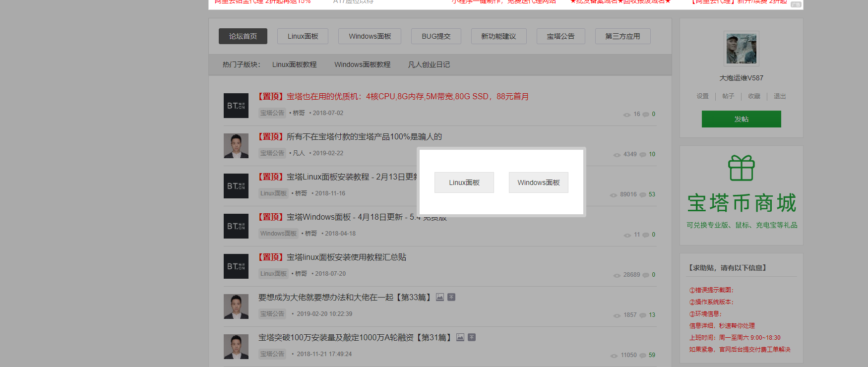Screen dimensions: 868x367
Task: Click pin-to-top icon on 第33篇 post
Action: [451, 297]
